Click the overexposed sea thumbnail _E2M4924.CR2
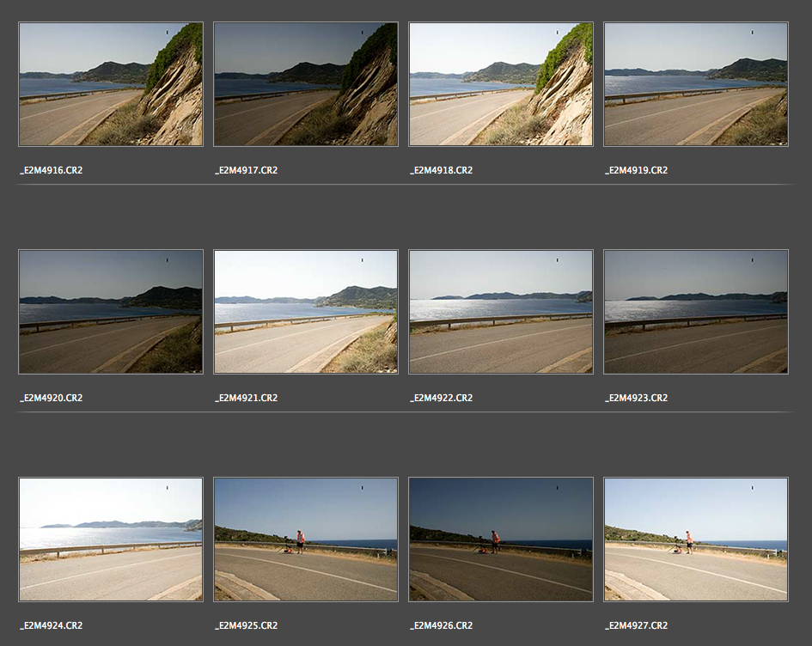 (111, 539)
